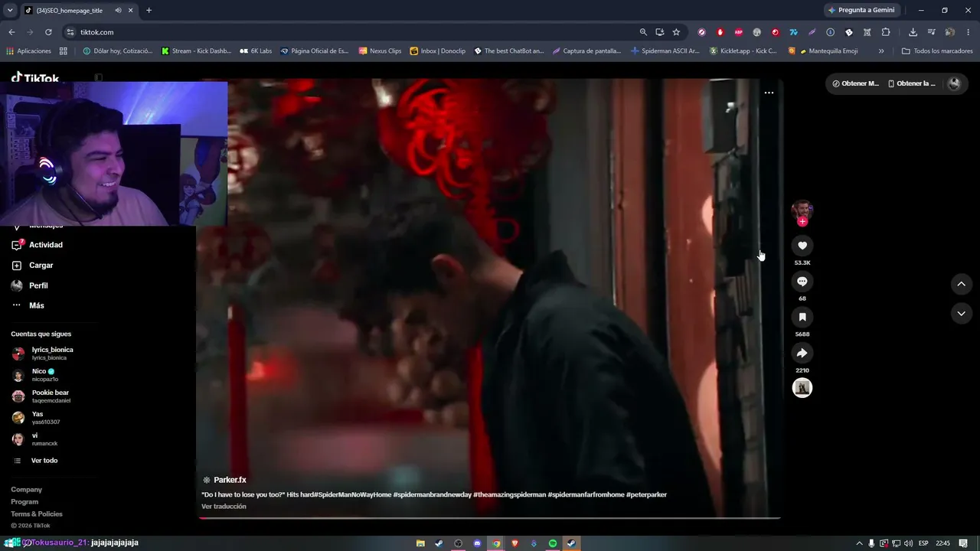The image size is (980, 551).
Task: Follow the creator with the red plus
Action: 802,222
